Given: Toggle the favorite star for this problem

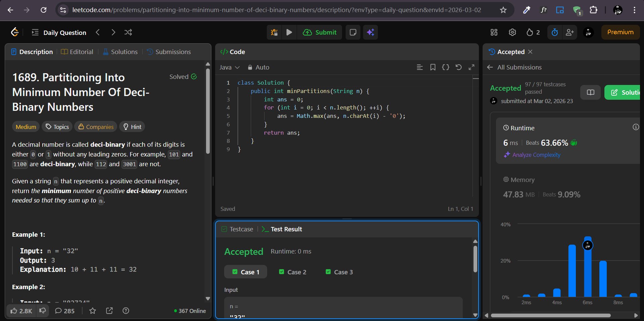Looking at the screenshot, I should [93, 311].
